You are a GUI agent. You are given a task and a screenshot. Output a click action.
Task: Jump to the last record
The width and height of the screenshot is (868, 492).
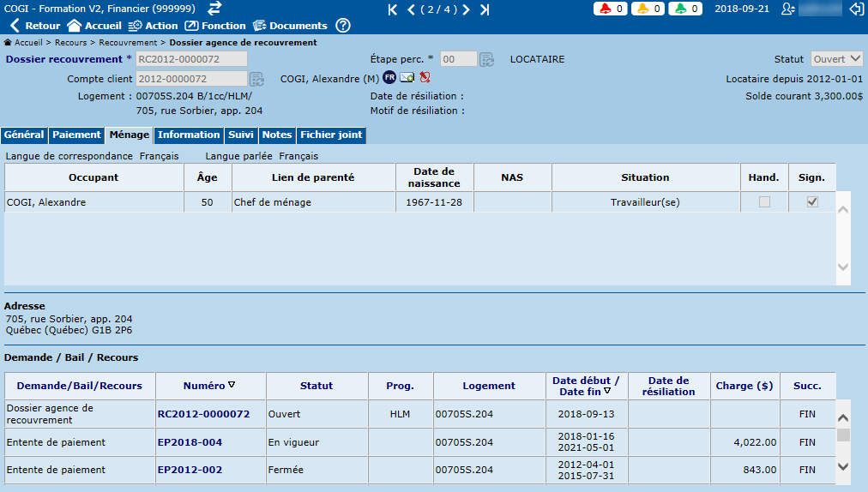point(485,9)
